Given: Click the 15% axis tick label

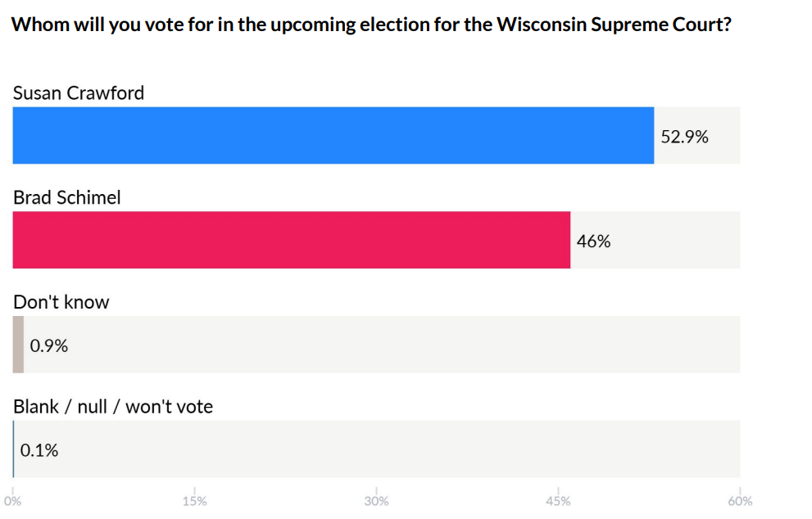Looking at the screenshot, I should (x=195, y=501).
